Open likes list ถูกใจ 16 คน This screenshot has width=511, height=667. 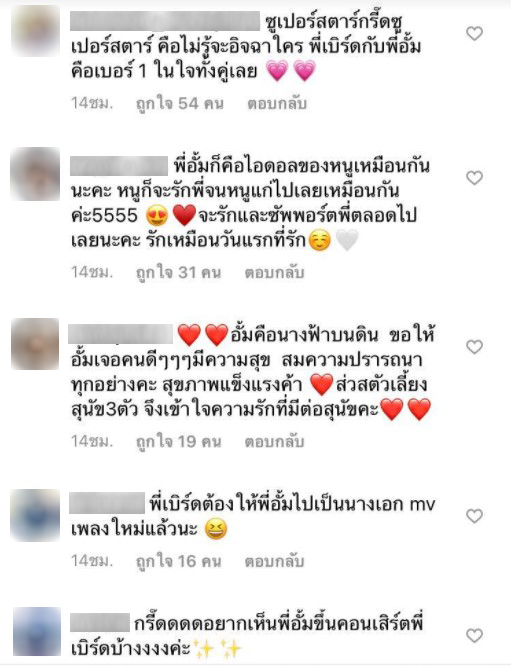179,561
